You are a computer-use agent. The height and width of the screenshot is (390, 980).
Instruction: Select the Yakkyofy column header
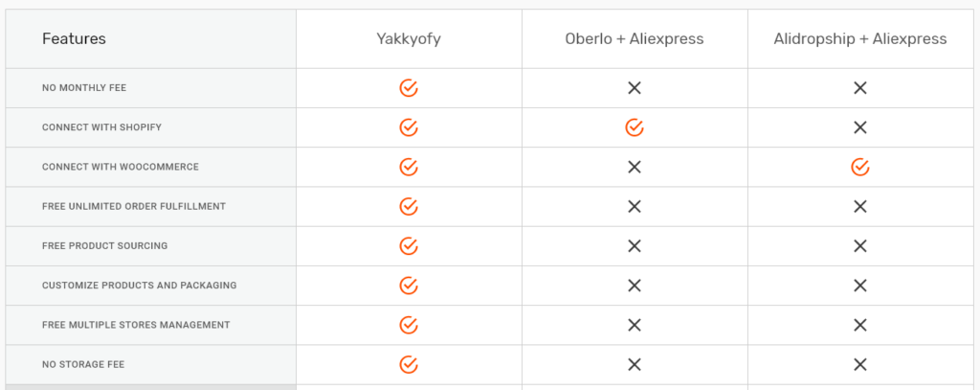pyautogui.click(x=409, y=39)
